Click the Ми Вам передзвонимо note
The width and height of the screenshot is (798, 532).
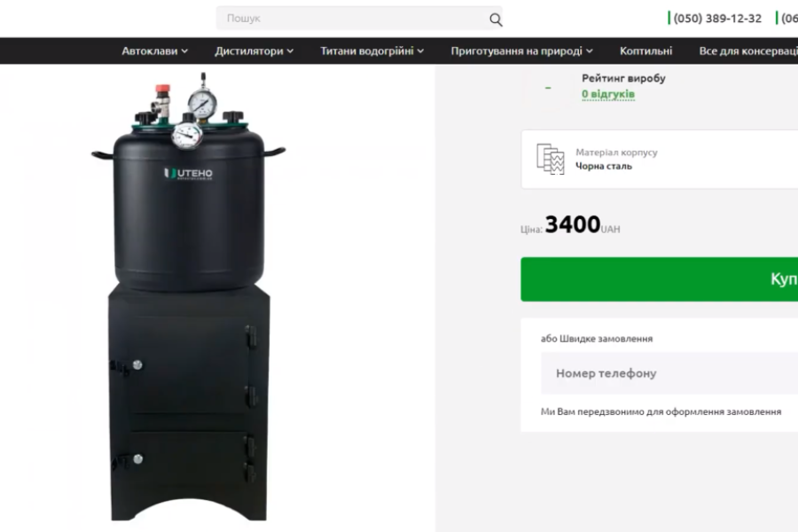[x=661, y=411]
